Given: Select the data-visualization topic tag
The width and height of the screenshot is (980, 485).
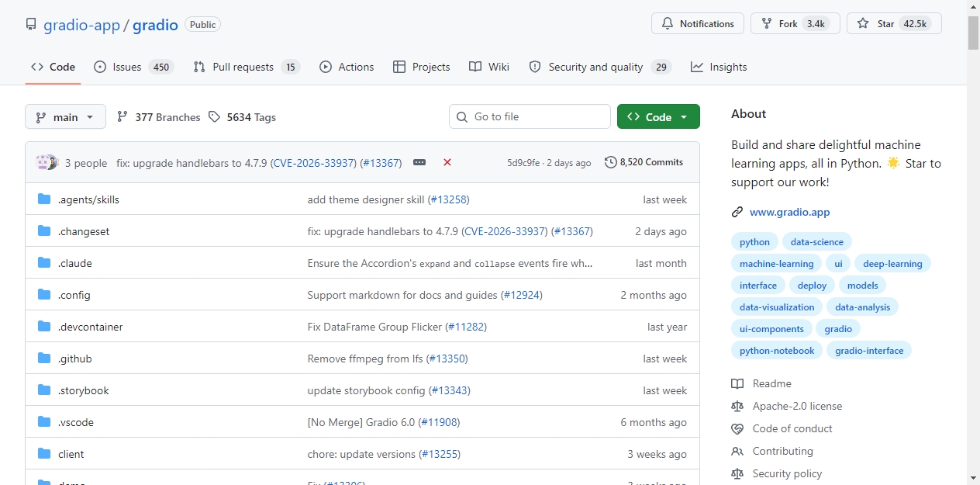Looking at the screenshot, I should click(777, 307).
